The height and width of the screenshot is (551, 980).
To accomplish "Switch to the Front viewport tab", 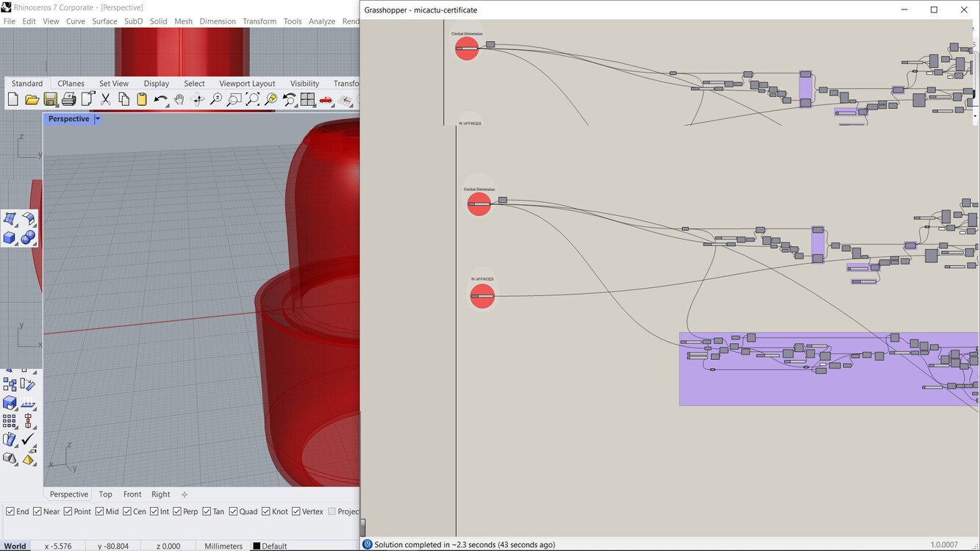I will pyautogui.click(x=132, y=494).
